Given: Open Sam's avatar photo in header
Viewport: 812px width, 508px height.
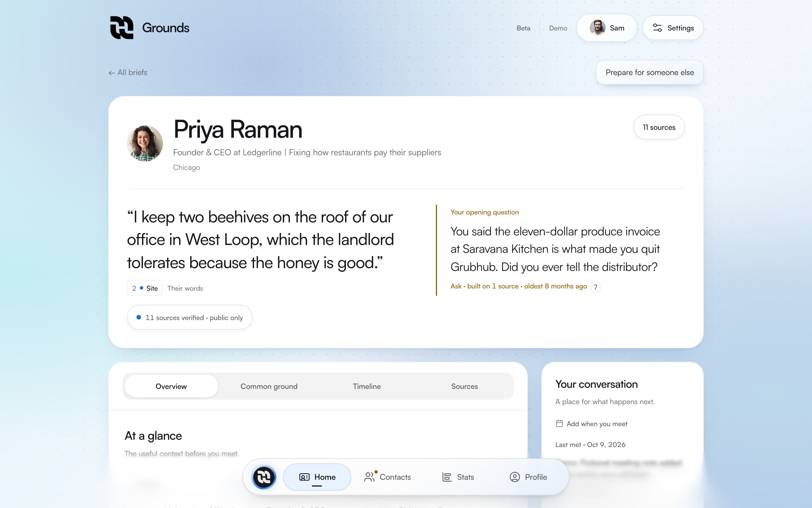Looking at the screenshot, I should 598,28.
